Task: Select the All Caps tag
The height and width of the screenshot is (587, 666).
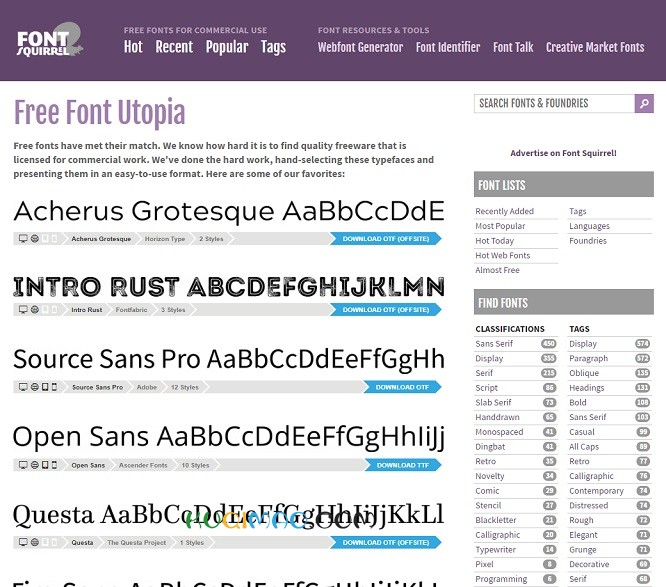Action: 584,447
